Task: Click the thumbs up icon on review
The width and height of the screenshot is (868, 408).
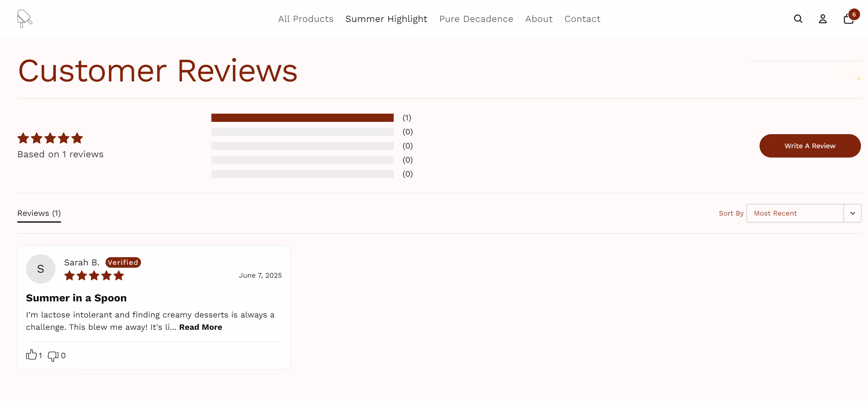Action: point(31,355)
